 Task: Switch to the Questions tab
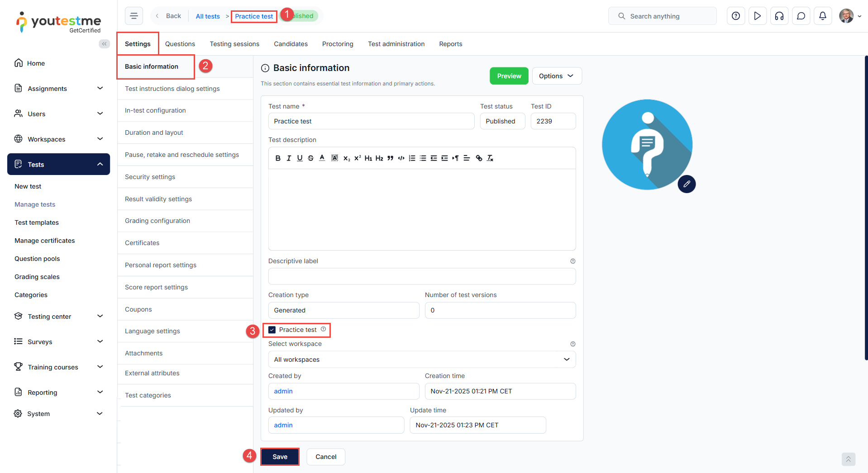180,44
